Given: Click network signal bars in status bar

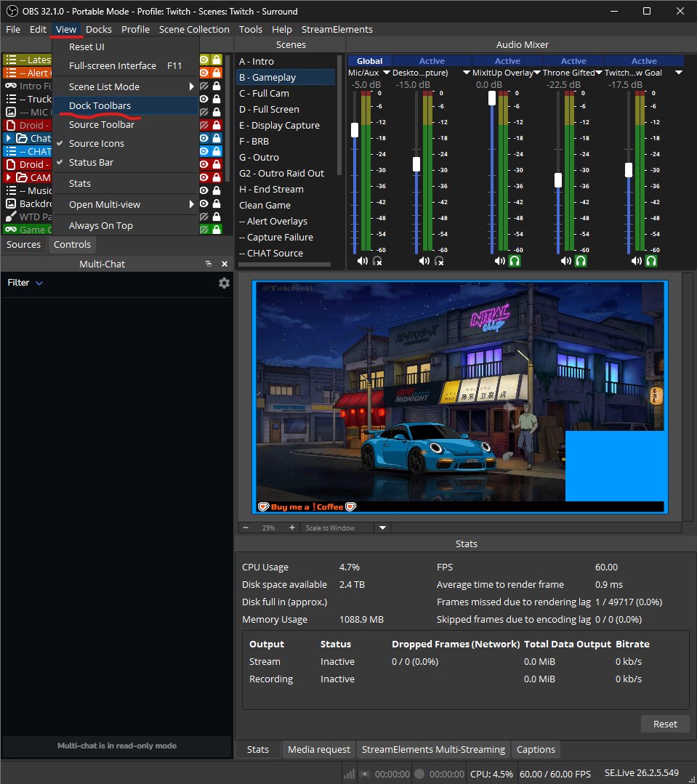Looking at the screenshot, I should click(349, 774).
